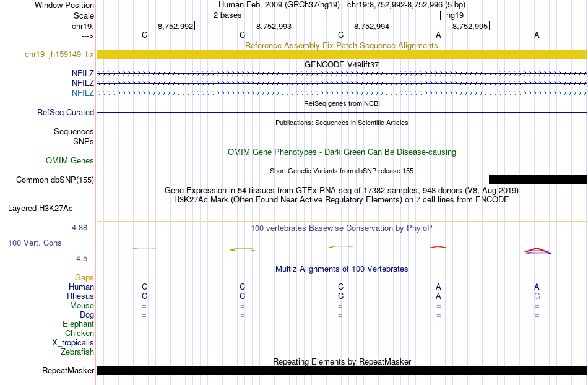Click the hg19 assembly label by the scale bar

point(455,15)
